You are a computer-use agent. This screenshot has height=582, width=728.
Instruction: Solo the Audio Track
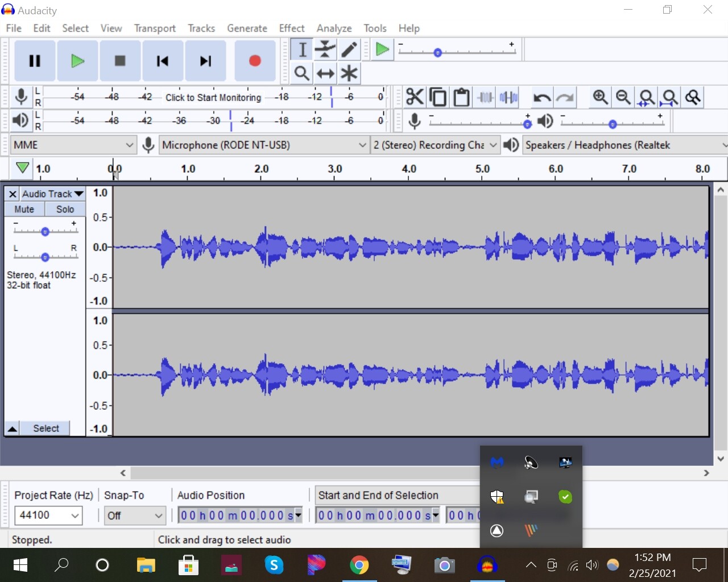coord(65,209)
